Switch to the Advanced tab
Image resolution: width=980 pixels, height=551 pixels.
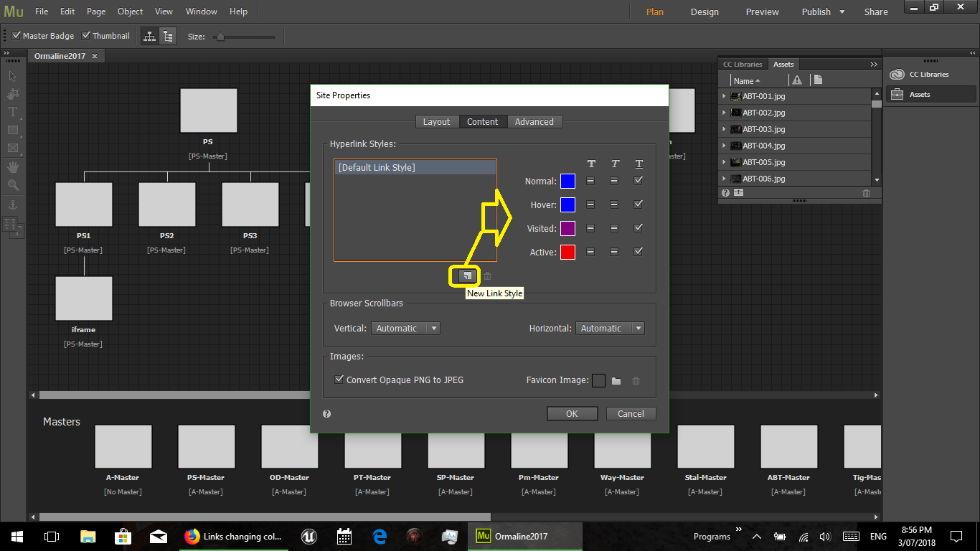click(534, 122)
